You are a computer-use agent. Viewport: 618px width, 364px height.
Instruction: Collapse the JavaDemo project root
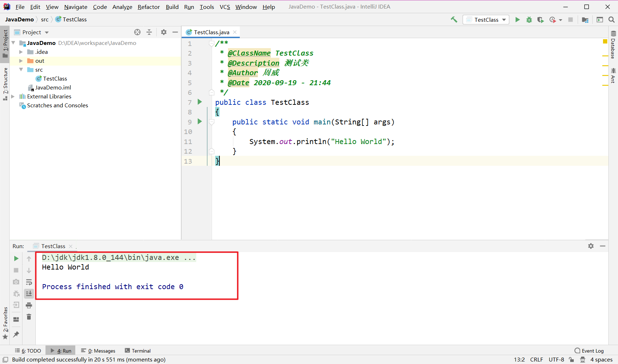coord(13,43)
